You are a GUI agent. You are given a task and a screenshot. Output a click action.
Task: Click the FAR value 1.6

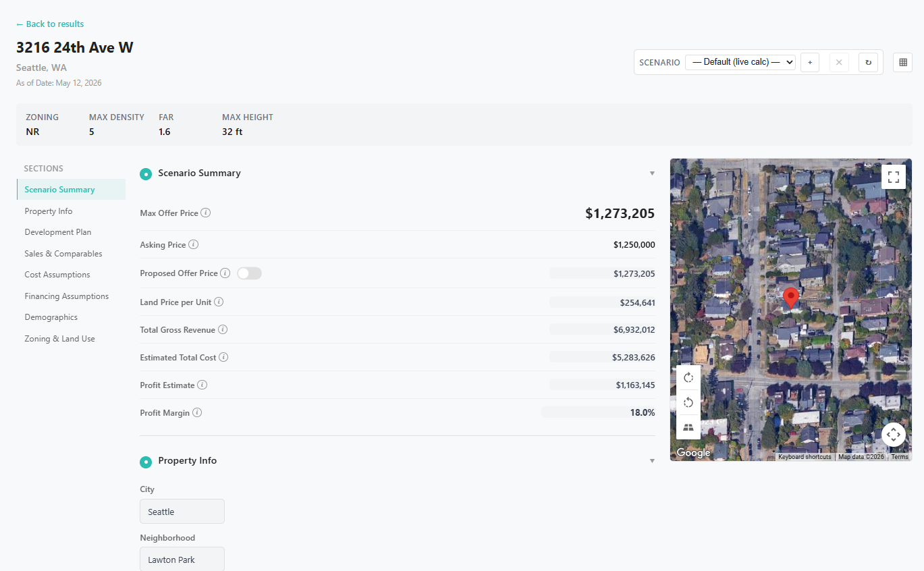pyautogui.click(x=165, y=132)
